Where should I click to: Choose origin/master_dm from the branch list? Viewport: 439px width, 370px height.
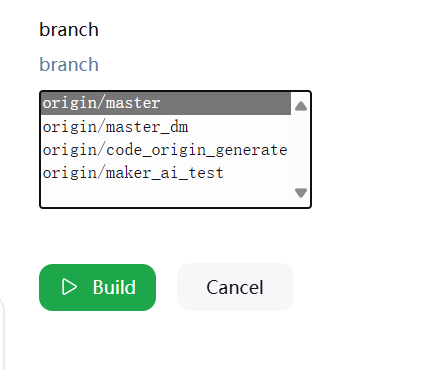166,127
